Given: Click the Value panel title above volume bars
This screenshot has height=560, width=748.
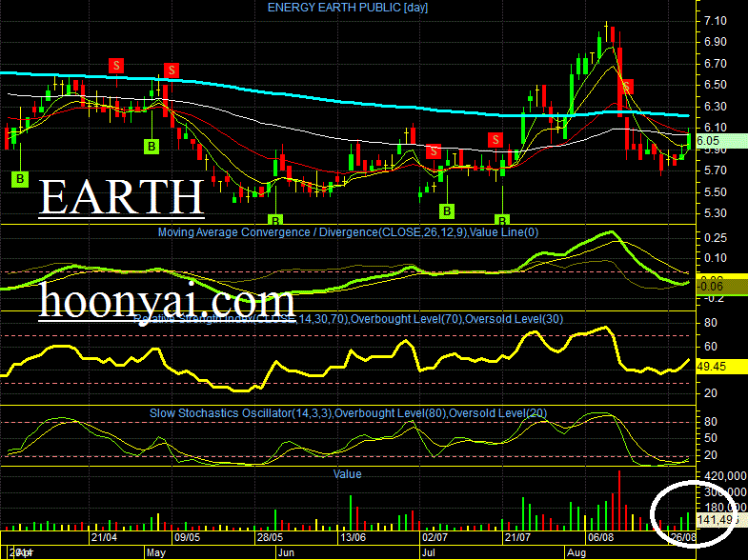Looking at the screenshot, I should click(x=347, y=474).
